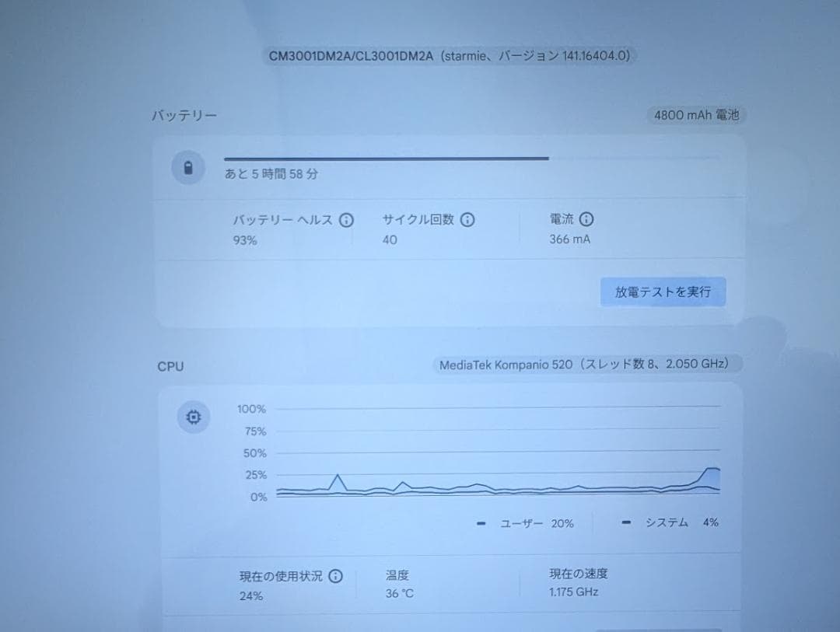Run the 放電テストを実行 discharge test
This screenshot has height=632, width=840.
pos(663,291)
